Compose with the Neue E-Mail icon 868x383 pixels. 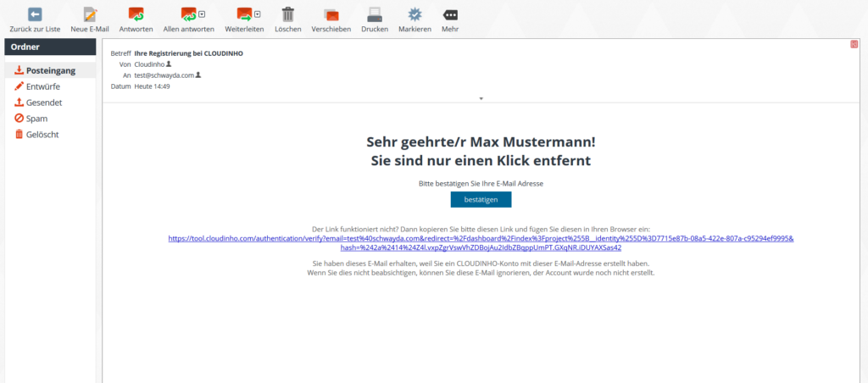tap(90, 14)
